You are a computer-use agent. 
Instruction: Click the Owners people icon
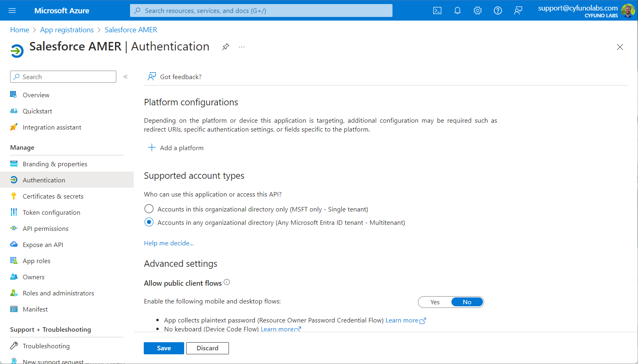[14, 277]
